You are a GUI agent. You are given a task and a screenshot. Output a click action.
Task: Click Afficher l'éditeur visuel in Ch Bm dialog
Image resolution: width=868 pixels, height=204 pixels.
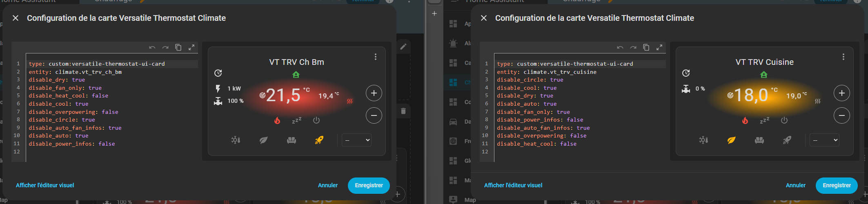tap(45, 185)
